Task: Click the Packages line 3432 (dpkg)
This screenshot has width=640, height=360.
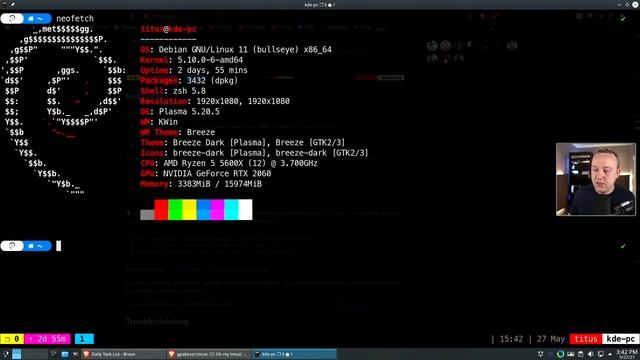Action: pyautogui.click(x=189, y=80)
